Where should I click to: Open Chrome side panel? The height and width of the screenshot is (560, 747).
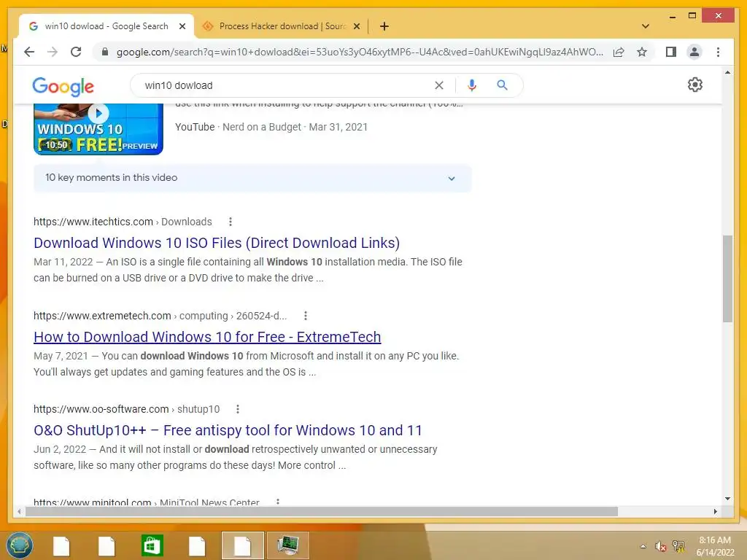pos(671,52)
